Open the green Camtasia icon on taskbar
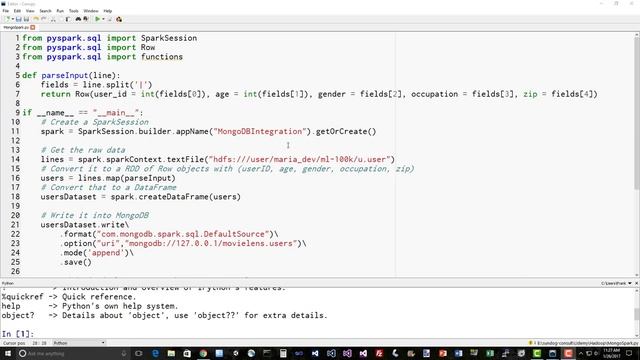This screenshot has height=360, width=640. pos(537,353)
